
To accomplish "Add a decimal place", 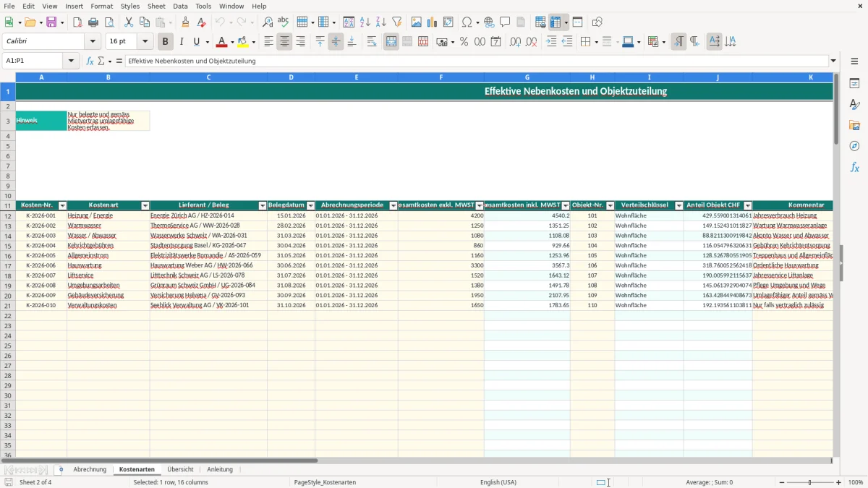I will click(515, 42).
